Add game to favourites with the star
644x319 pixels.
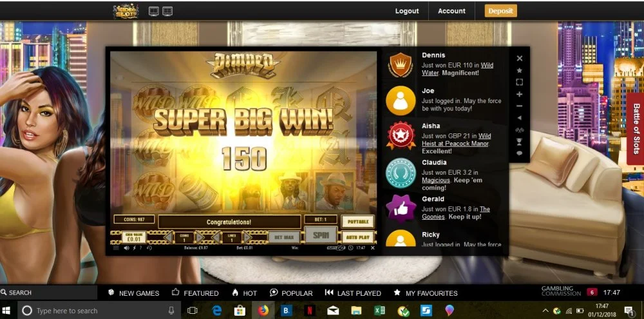(x=519, y=70)
